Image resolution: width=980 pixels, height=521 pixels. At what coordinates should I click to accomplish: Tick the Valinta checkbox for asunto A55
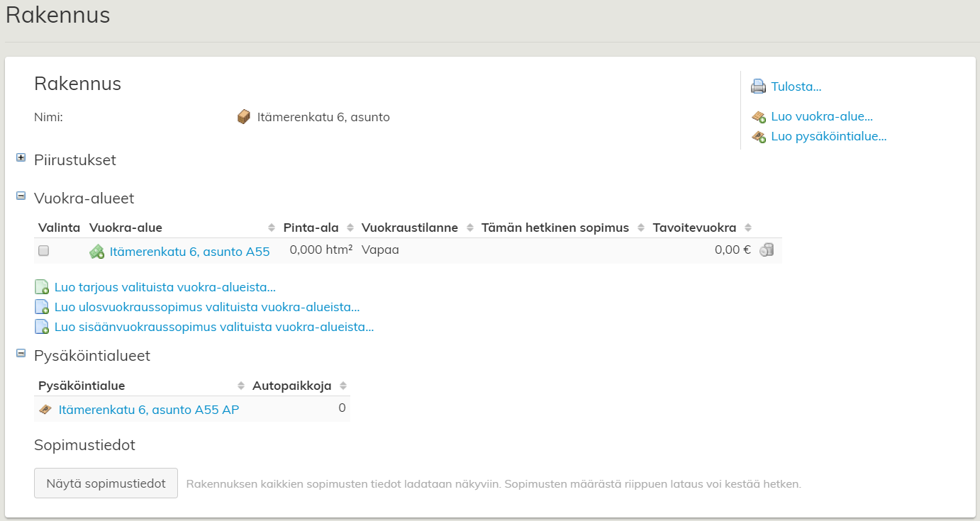point(44,250)
